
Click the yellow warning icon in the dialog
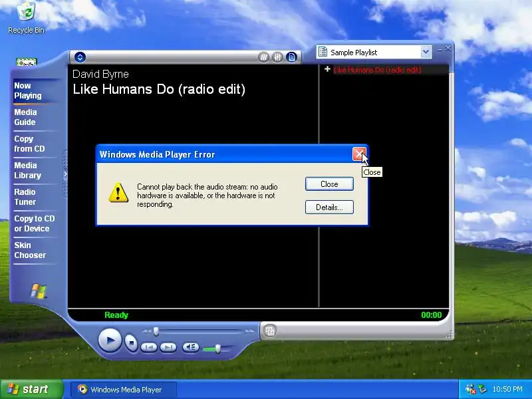click(118, 193)
